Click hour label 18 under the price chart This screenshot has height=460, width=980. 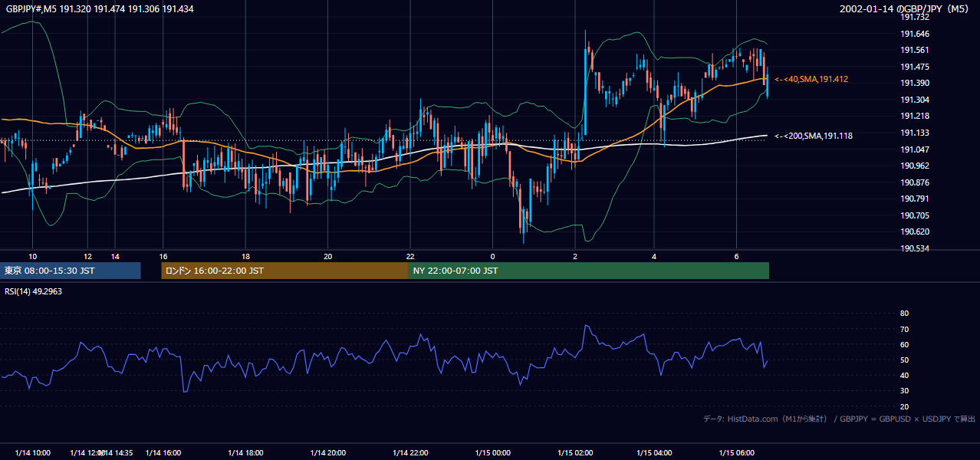pos(245,256)
